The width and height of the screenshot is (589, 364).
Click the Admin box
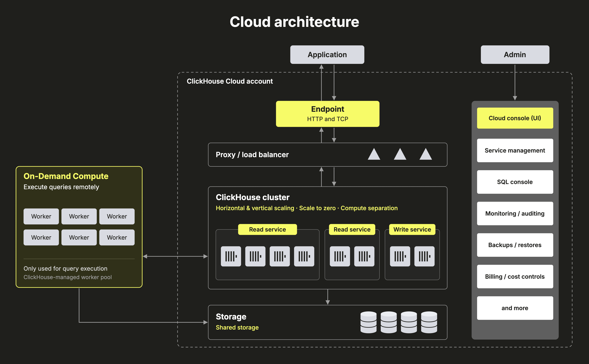pyautogui.click(x=515, y=55)
